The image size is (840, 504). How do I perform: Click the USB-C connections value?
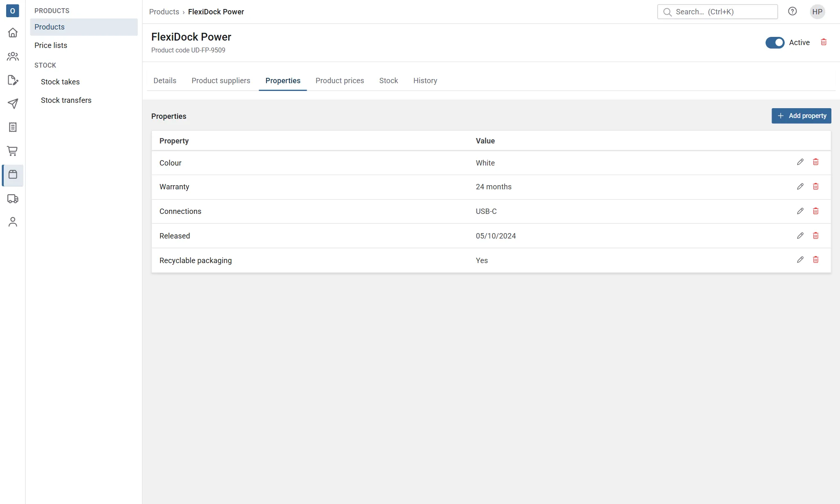[486, 211]
